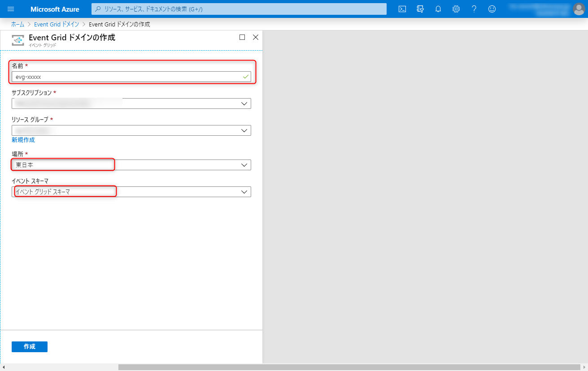The height and width of the screenshot is (371, 588).
Task: Open the directory and subscription filter icon
Action: 420,9
